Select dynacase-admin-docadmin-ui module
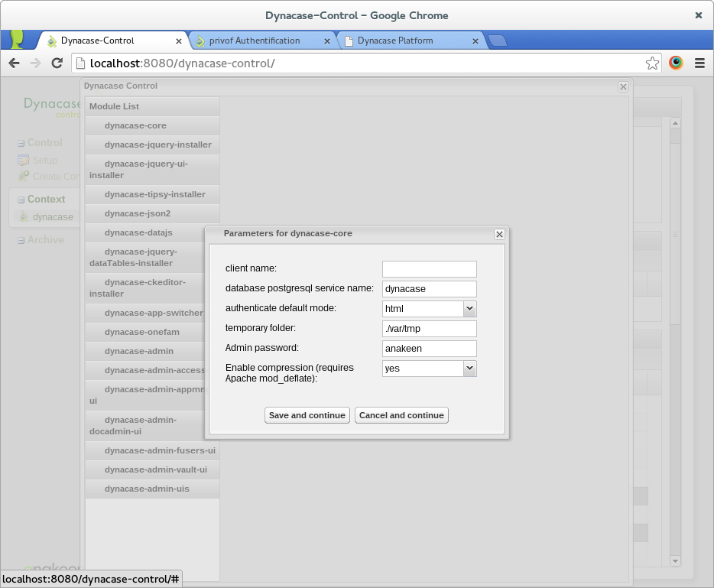 tap(144, 425)
